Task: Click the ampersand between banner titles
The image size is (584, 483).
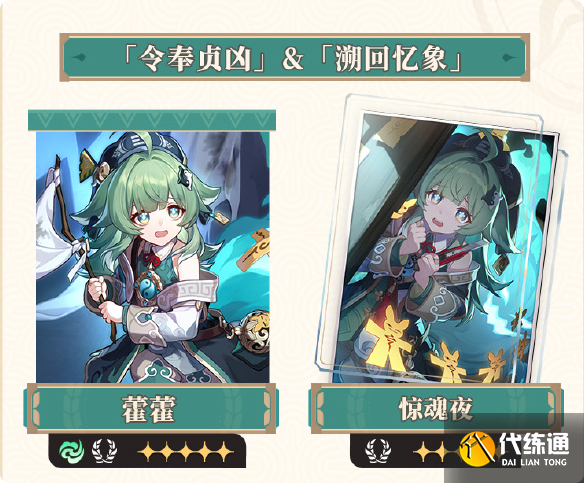Action: (x=292, y=59)
